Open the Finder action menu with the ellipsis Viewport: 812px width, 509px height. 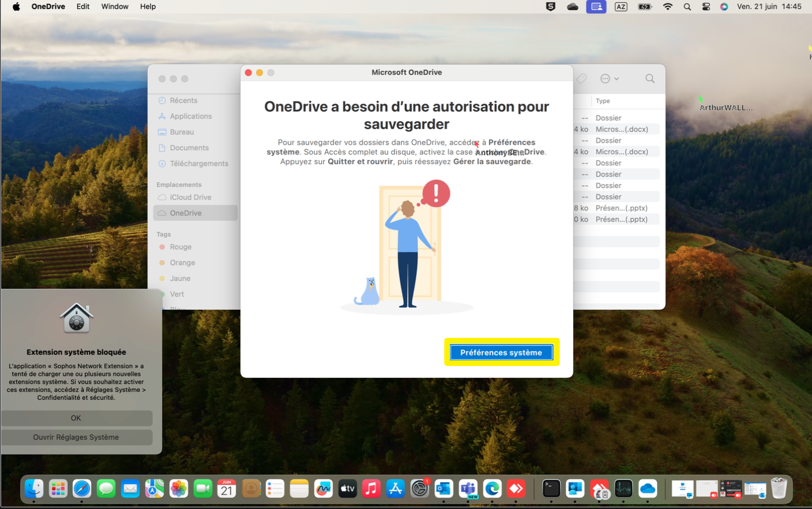[609, 79]
